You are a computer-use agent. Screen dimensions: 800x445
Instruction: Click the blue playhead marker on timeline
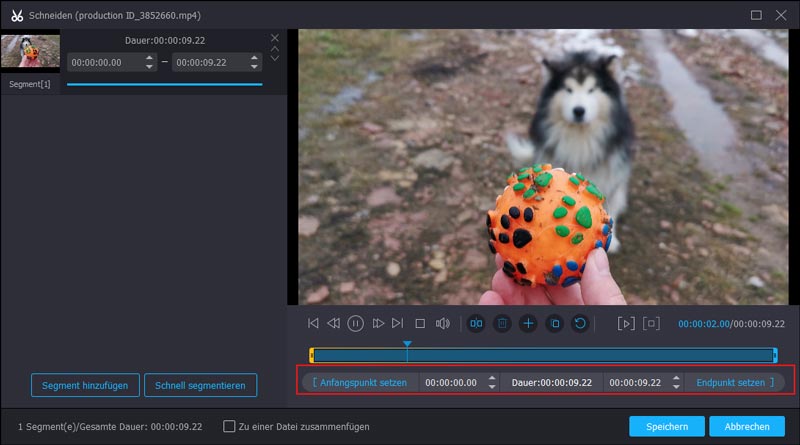click(x=407, y=345)
